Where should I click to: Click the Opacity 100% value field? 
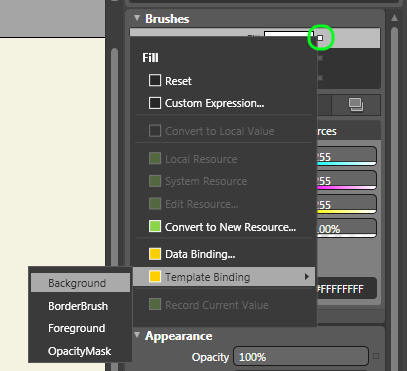pyautogui.click(x=301, y=357)
